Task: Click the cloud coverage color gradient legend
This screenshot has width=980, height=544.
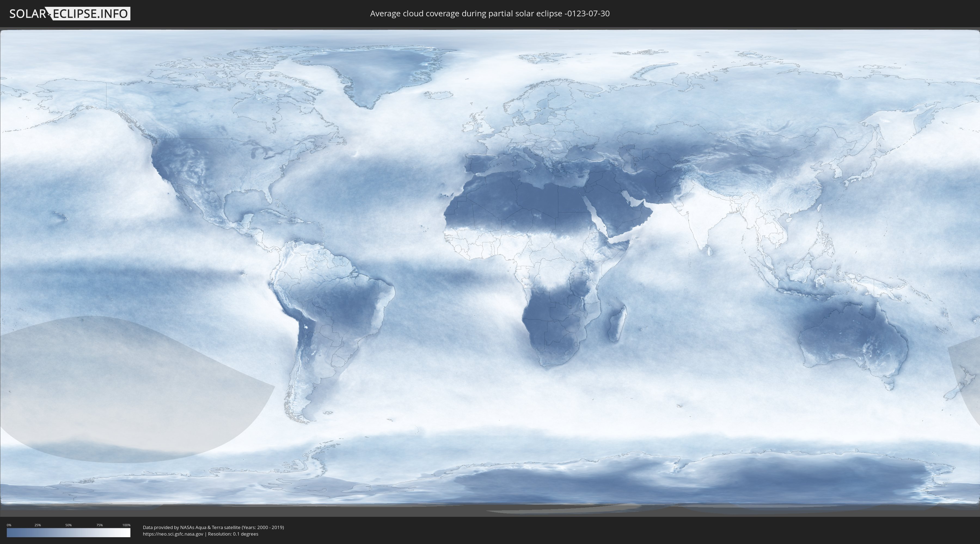Action: click(x=69, y=533)
